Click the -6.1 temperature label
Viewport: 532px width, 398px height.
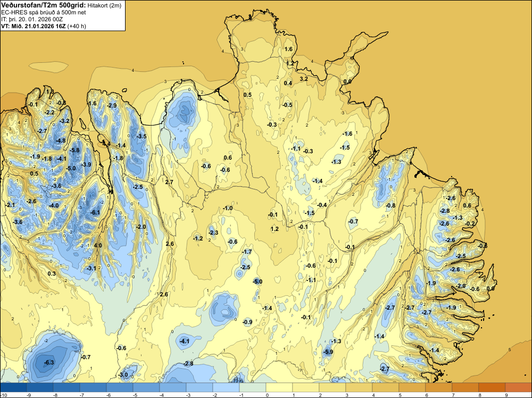[95, 212]
